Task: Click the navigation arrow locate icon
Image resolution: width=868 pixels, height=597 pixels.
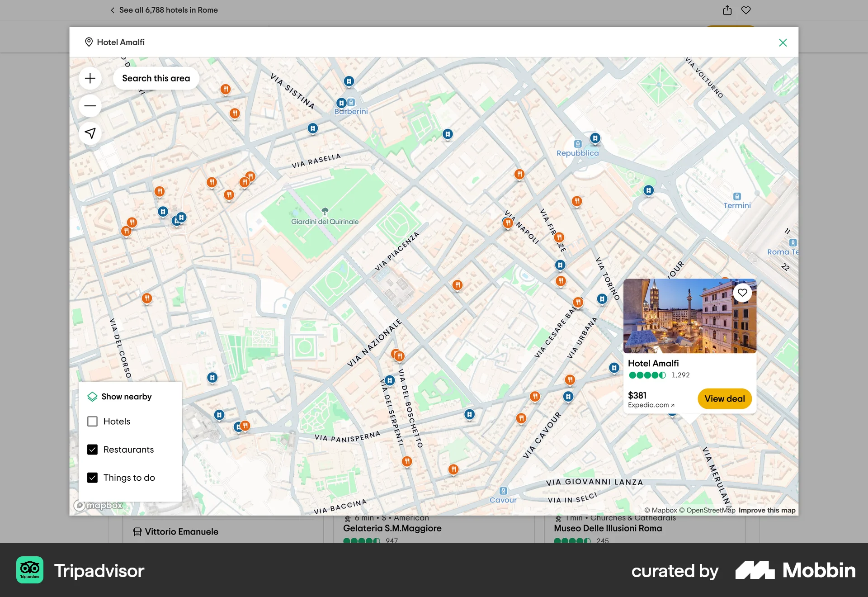Action: [90, 133]
